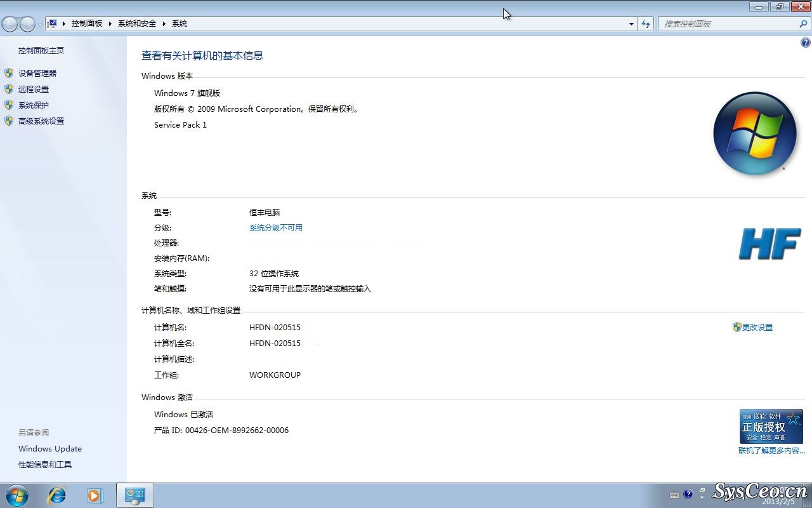Open System protection (系统保护) link
This screenshot has width=812, height=508.
34,105
